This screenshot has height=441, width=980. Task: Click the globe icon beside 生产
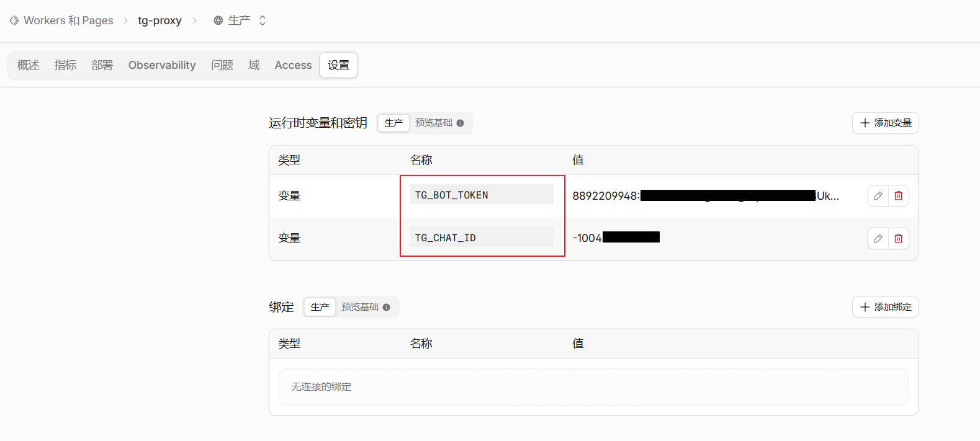click(x=218, y=20)
